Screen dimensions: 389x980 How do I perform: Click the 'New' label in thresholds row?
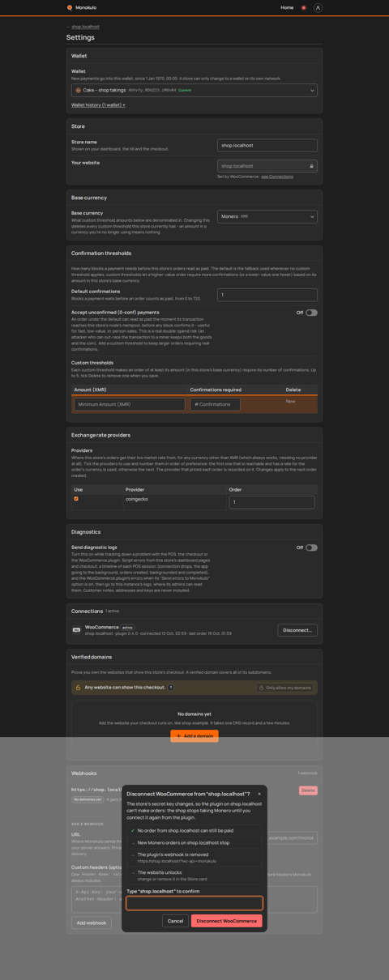click(291, 401)
